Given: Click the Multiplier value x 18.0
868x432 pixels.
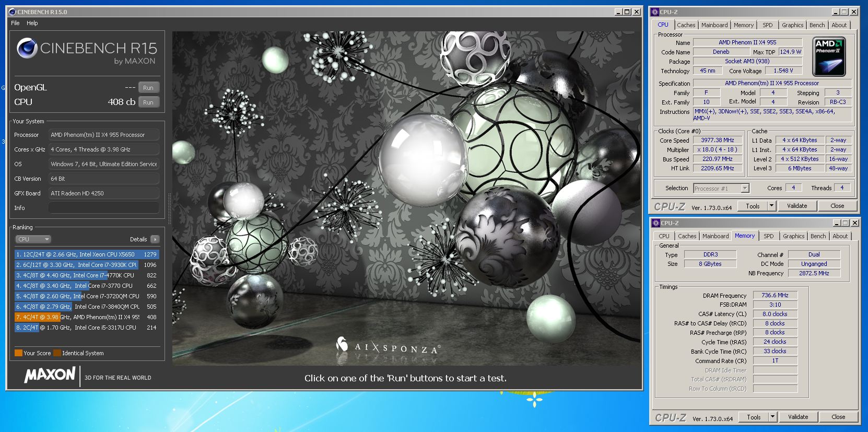Looking at the screenshot, I should 717,149.
